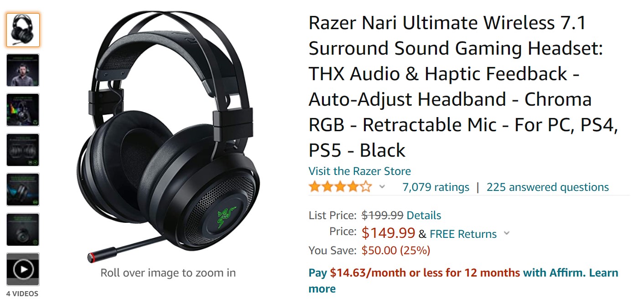The image size is (644, 308).
Task: Expand the star rating breakdown arrow
Action: point(382,187)
